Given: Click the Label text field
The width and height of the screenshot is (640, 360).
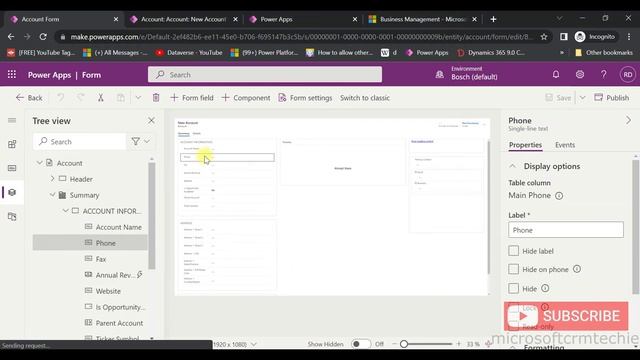Looking at the screenshot, I should (566, 230).
